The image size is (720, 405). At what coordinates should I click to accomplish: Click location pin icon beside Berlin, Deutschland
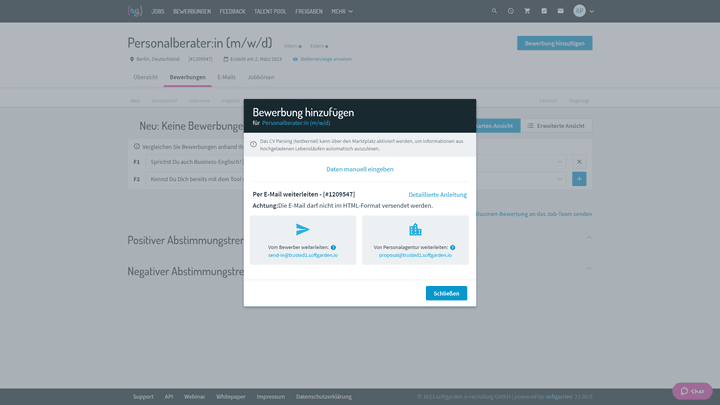click(132, 59)
